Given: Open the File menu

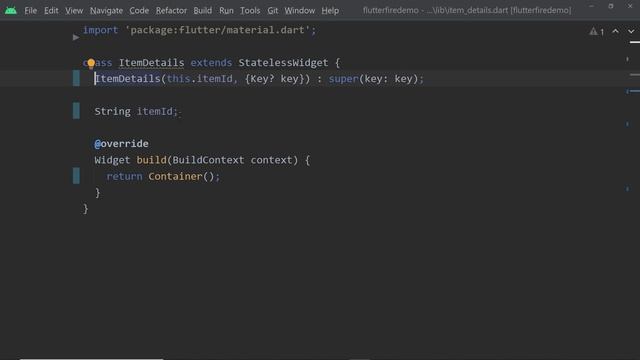Looking at the screenshot, I should coord(31,10).
